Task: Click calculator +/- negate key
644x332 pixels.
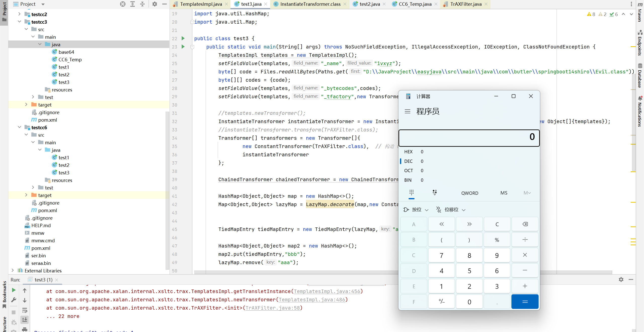Action: point(441,302)
